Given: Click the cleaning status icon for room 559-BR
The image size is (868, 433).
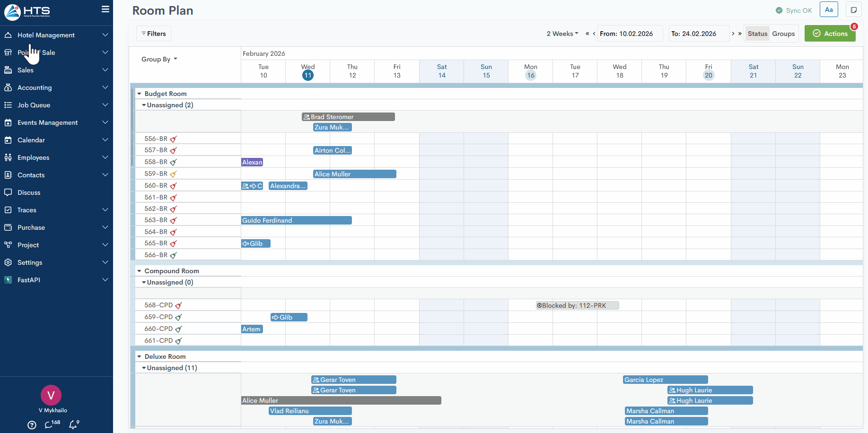Looking at the screenshot, I should (174, 174).
